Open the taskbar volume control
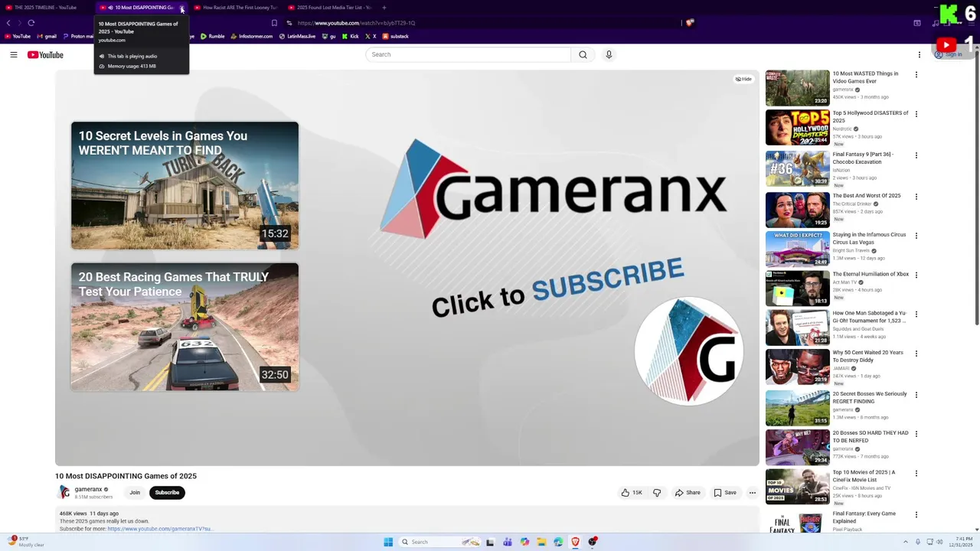Viewport: 980px width, 551px height. [x=939, y=542]
